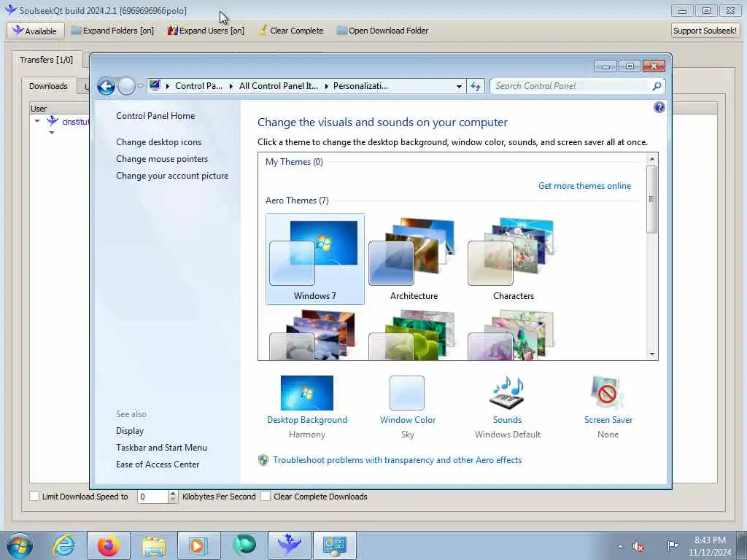Click Clear Complete in Soulseek toolbar
The image size is (747, 560).
[291, 31]
